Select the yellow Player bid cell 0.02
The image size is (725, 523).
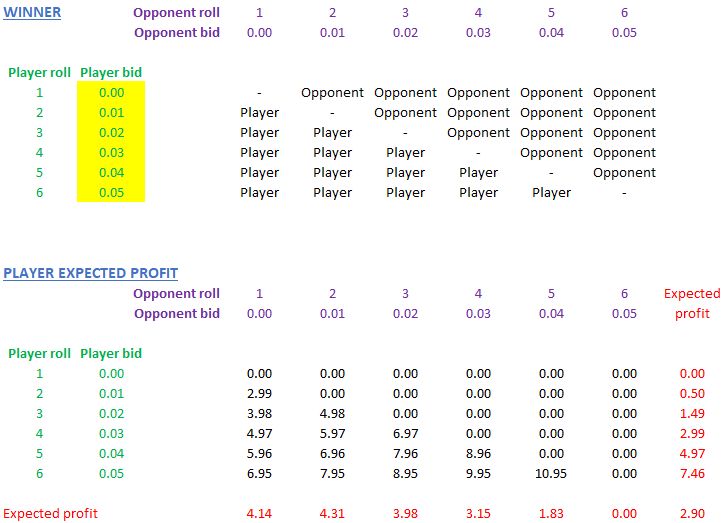coord(111,132)
